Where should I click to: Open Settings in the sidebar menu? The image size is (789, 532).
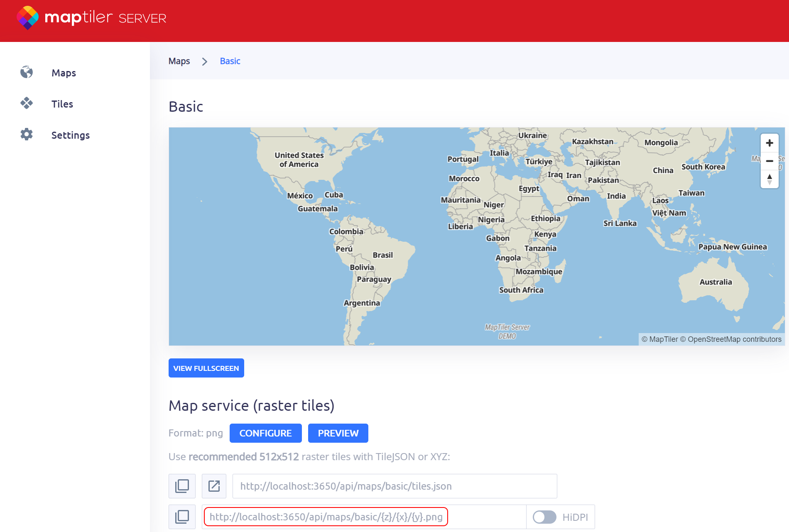71,135
